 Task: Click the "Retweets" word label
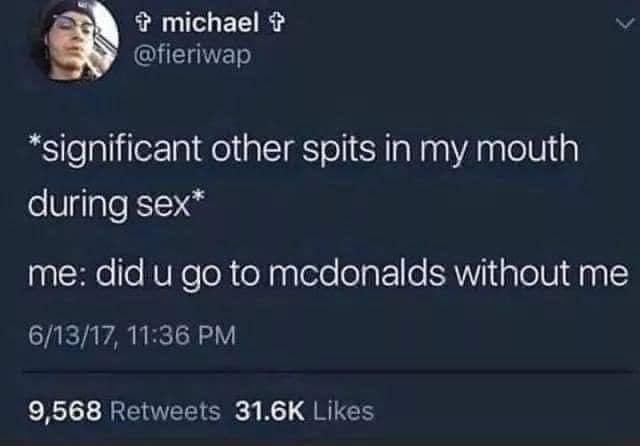(165, 411)
